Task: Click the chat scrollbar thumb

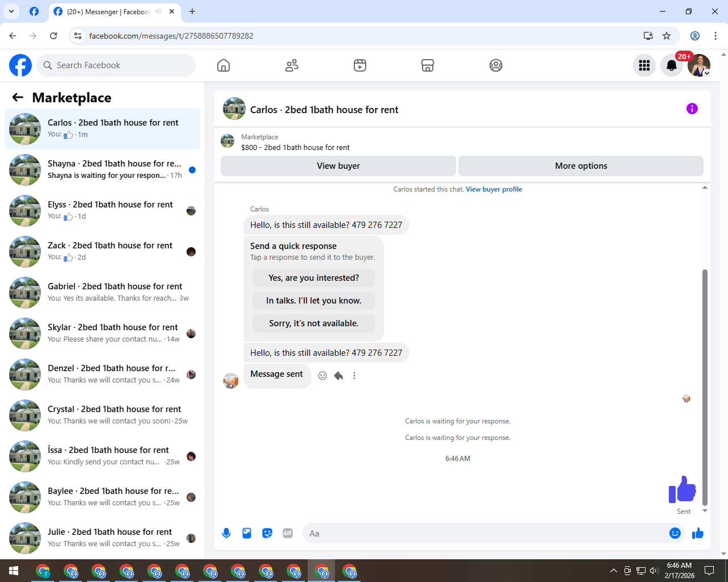Action: tap(705, 387)
